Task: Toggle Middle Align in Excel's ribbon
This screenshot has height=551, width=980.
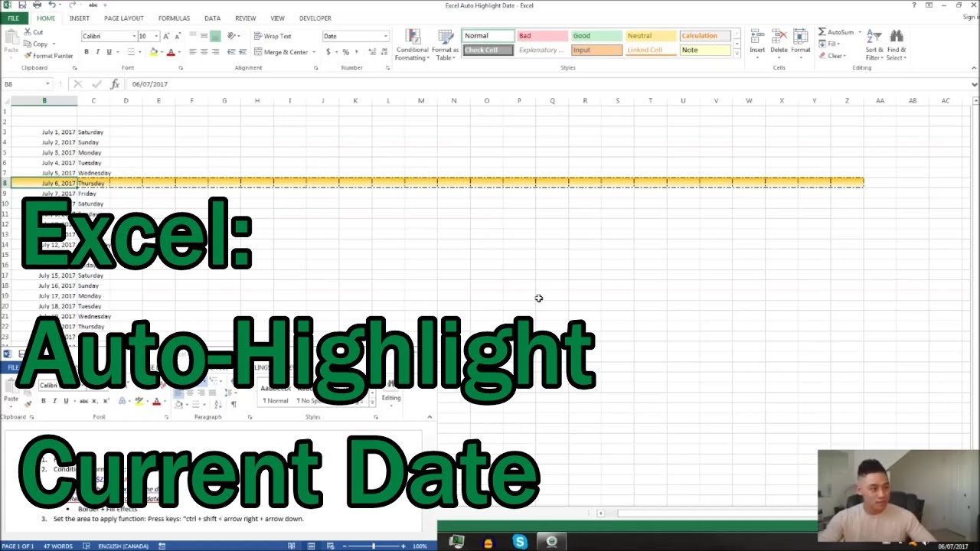Action: click(x=204, y=36)
